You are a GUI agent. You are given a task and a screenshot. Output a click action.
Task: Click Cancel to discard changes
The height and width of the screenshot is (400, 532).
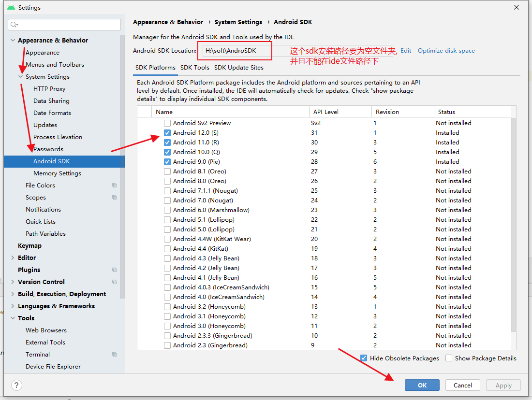(462, 385)
